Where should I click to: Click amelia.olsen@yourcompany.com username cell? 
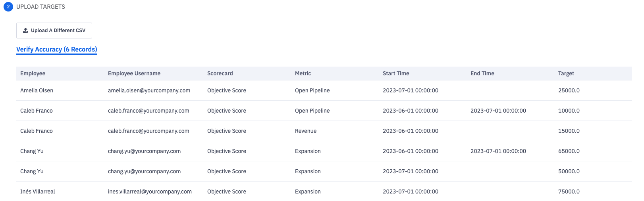tap(149, 90)
